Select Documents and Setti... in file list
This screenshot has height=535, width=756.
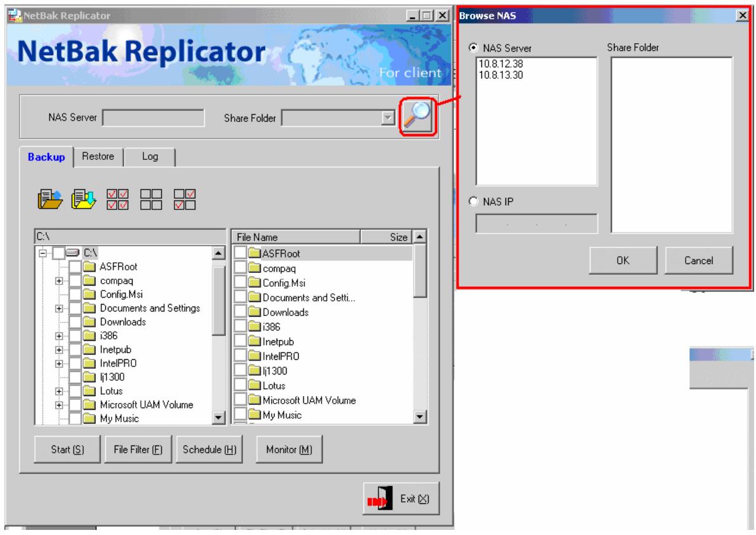pyautogui.click(x=309, y=297)
